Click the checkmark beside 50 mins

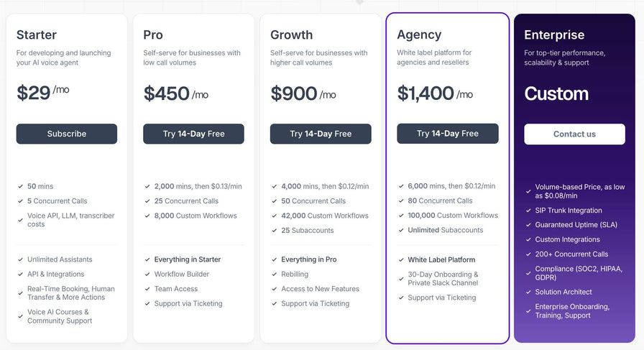point(20,187)
